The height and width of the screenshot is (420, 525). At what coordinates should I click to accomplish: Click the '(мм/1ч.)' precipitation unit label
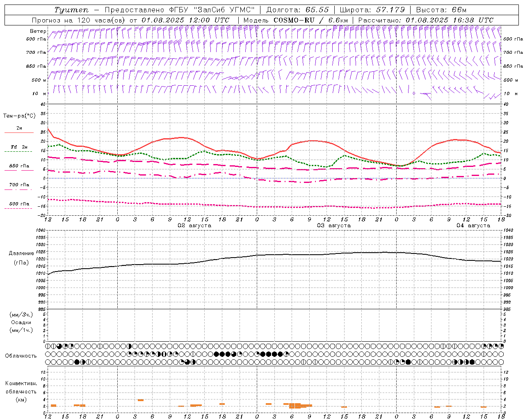pos(21,330)
